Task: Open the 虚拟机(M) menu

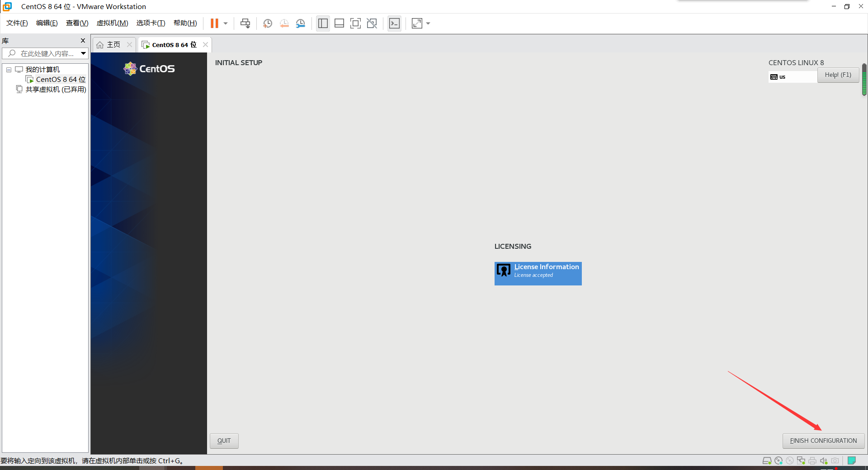Action: [x=113, y=23]
